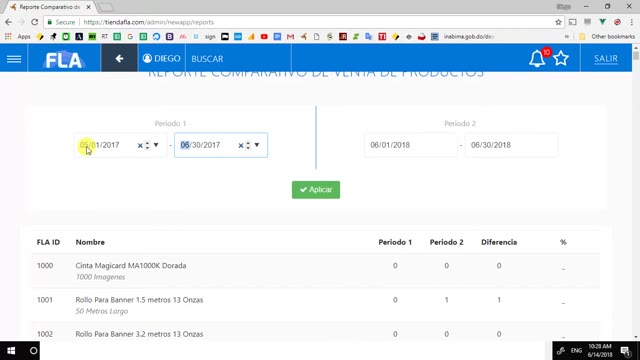Open calendar dropdown for Periodo 1 start date
The width and height of the screenshot is (640, 360).
156,145
